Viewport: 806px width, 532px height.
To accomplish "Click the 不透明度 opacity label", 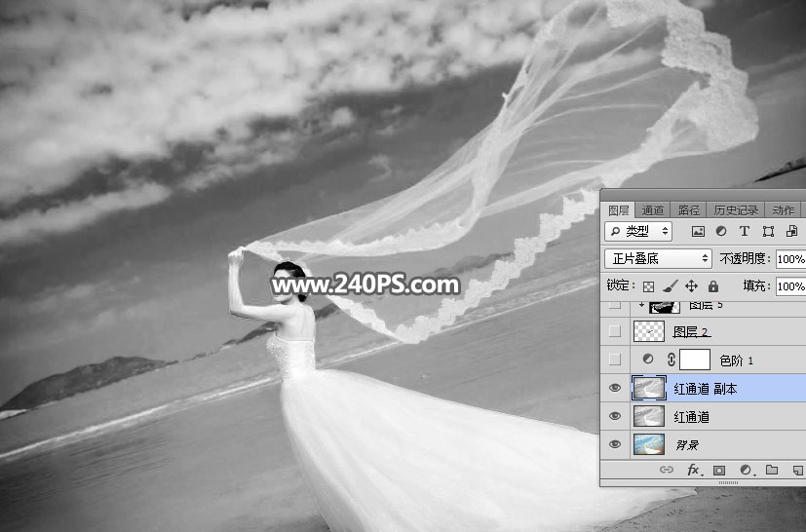I will [x=745, y=258].
